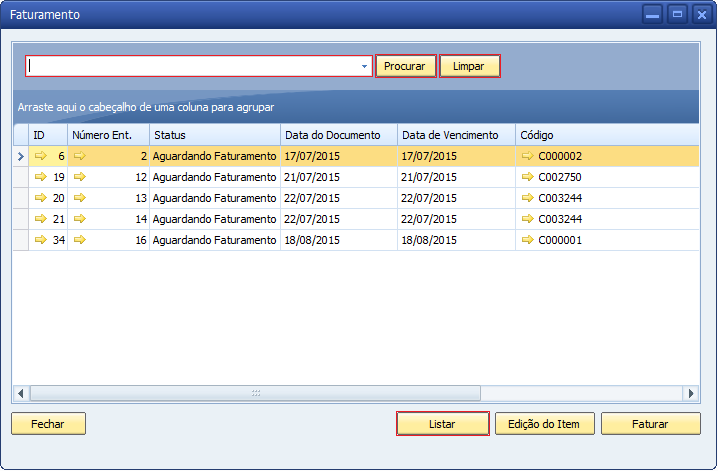Follow link arrow for code C000002
This screenshot has width=718, height=471.
(528, 156)
